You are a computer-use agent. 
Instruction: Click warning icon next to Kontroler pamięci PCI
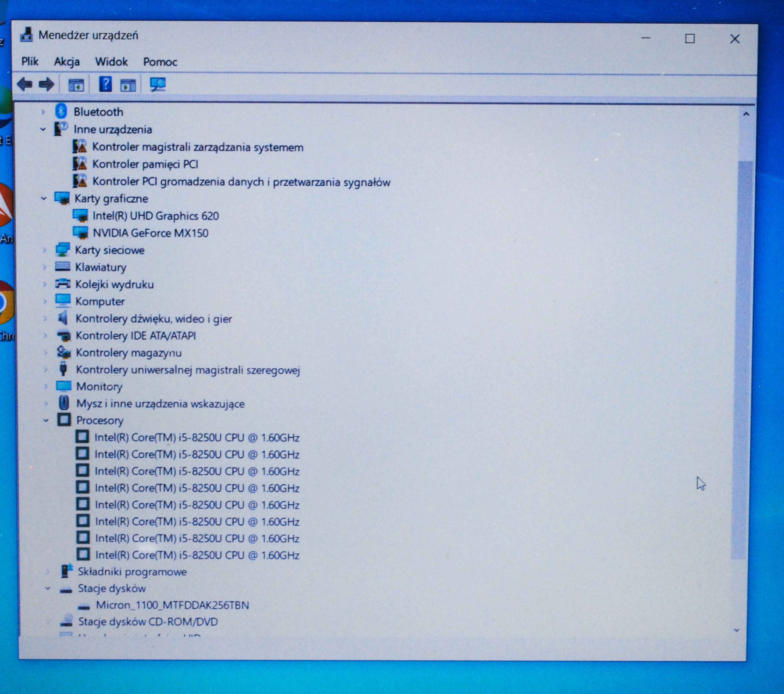80,164
